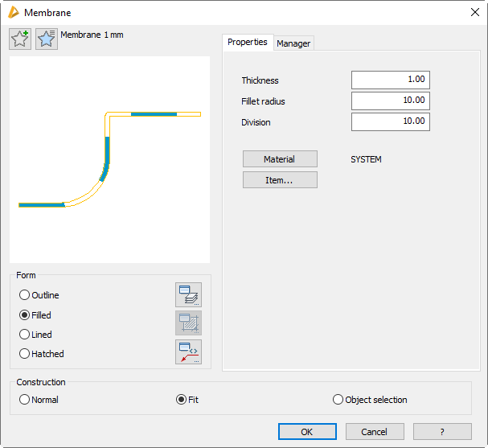This screenshot has width=488, height=448.
Task: Click the Fillet radius input field
Action: (390, 101)
